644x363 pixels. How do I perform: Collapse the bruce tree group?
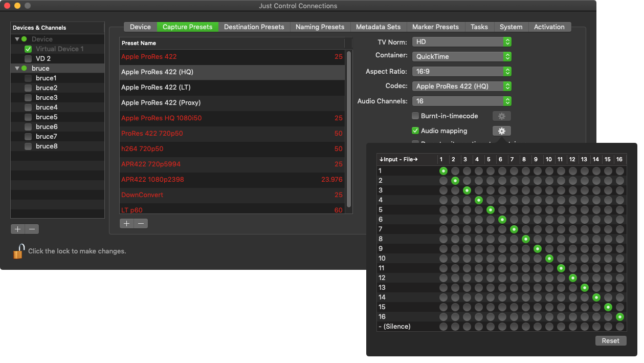[17, 69]
